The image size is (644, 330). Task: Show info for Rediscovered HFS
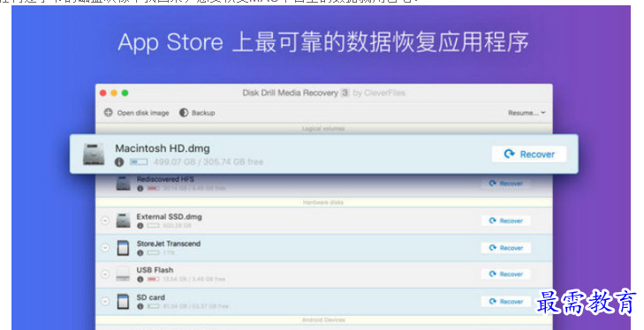pyautogui.click(x=140, y=189)
